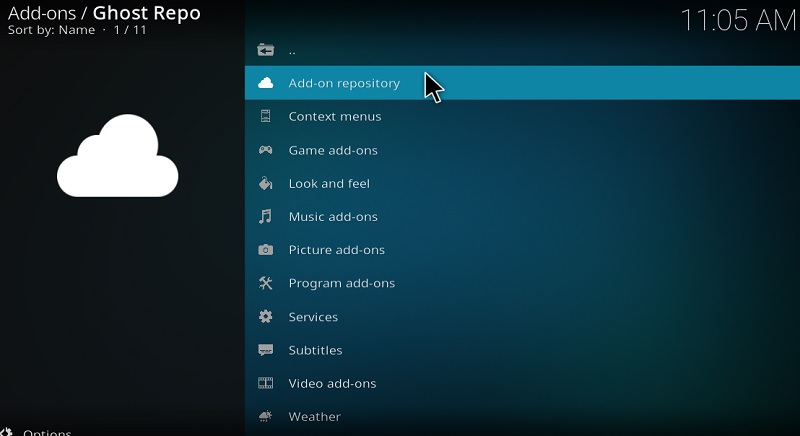Click the film strip Video add-ons icon
Image resolution: width=800 pixels, height=436 pixels.
(265, 383)
